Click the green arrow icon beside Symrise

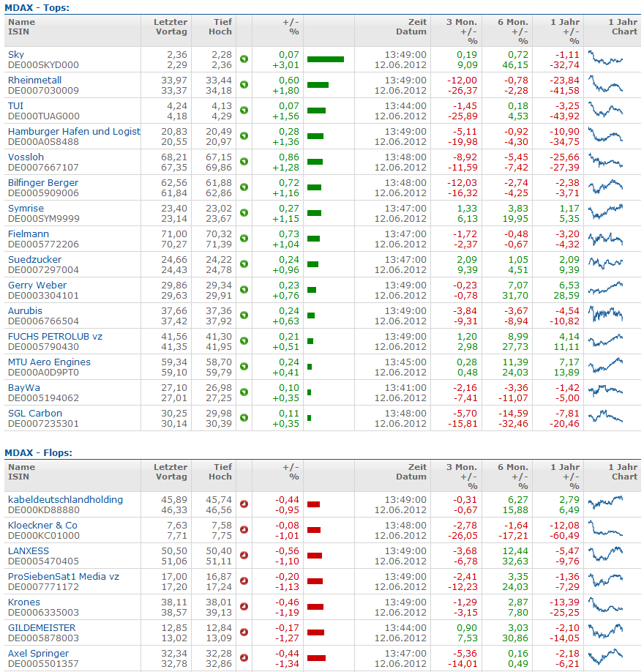[x=244, y=213]
